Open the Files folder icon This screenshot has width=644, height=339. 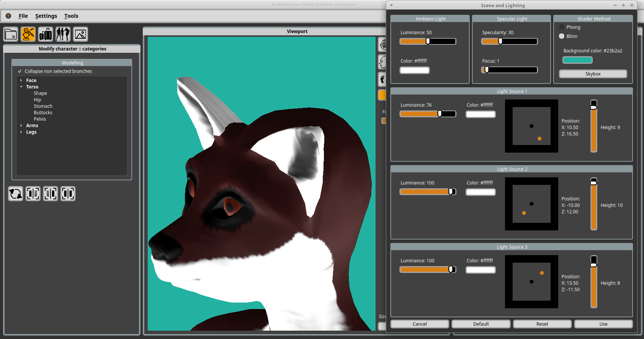(11, 34)
